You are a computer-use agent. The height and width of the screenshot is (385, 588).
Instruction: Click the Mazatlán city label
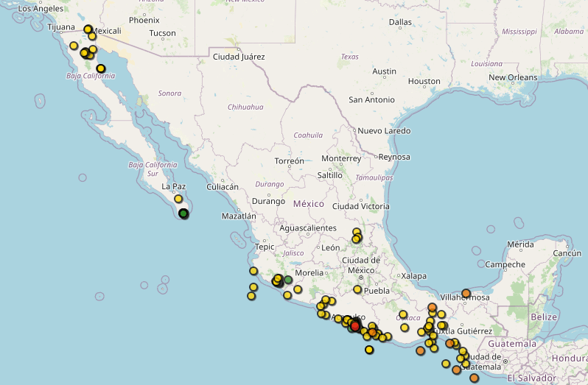click(x=239, y=216)
